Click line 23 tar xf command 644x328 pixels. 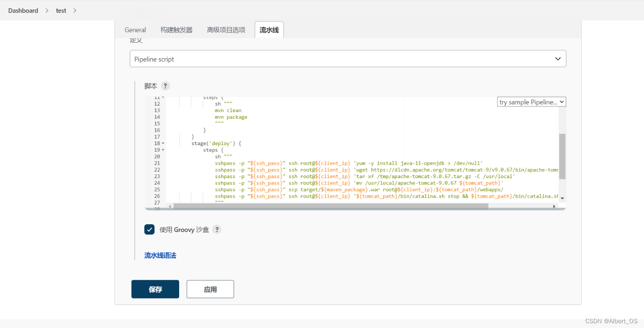[365, 176]
